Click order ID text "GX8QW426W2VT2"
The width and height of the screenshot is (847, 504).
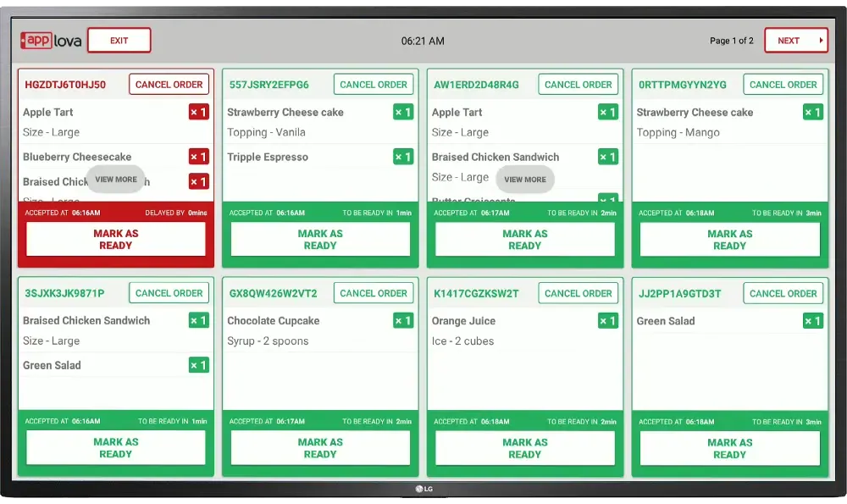[274, 293]
